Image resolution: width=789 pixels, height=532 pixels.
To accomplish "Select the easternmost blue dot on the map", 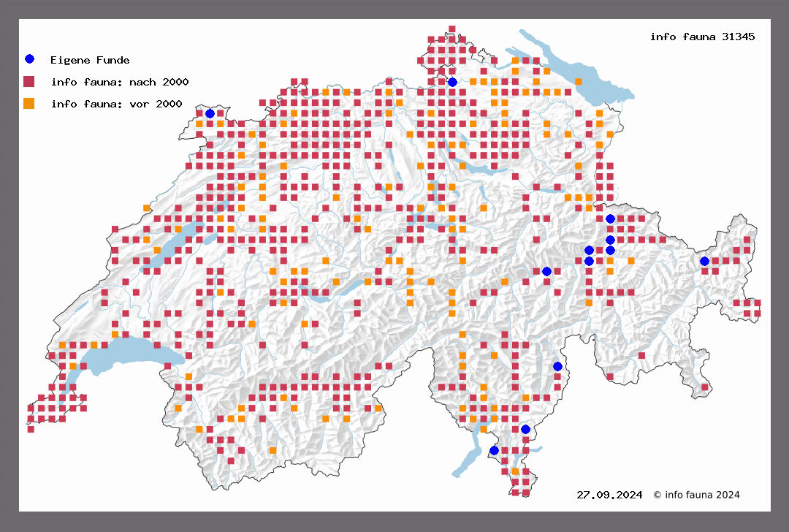I will pyautogui.click(x=704, y=261).
